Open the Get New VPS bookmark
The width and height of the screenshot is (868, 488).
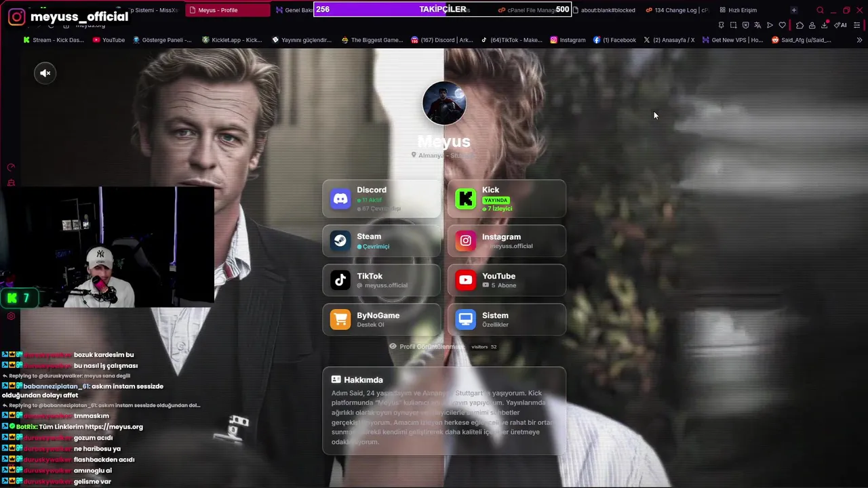(x=732, y=40)
